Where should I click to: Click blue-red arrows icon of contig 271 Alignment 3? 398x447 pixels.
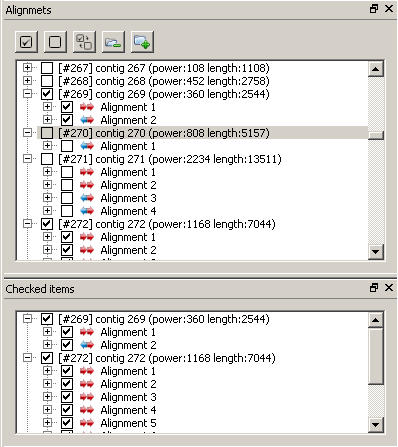click(x=87, y=198)
